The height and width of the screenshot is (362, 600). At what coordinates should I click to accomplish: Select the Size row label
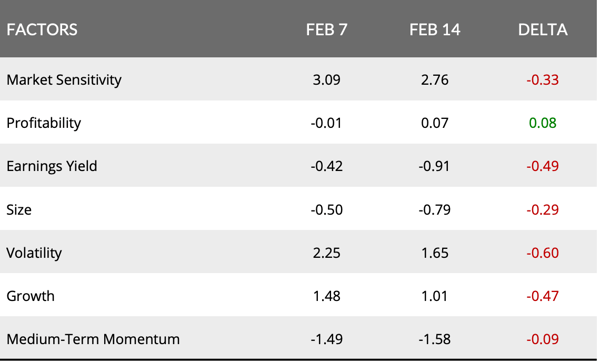point(19,210)
